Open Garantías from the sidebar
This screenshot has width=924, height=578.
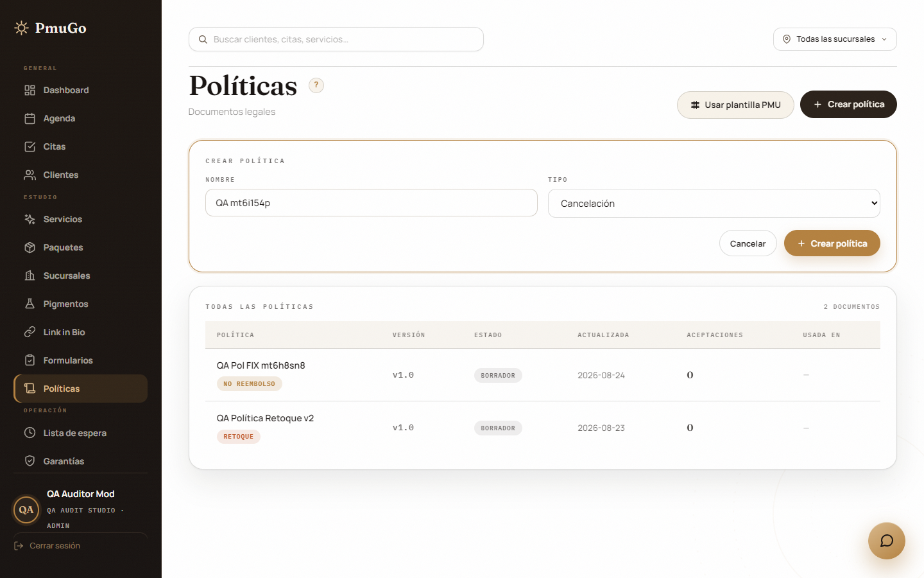click(80, 461)
